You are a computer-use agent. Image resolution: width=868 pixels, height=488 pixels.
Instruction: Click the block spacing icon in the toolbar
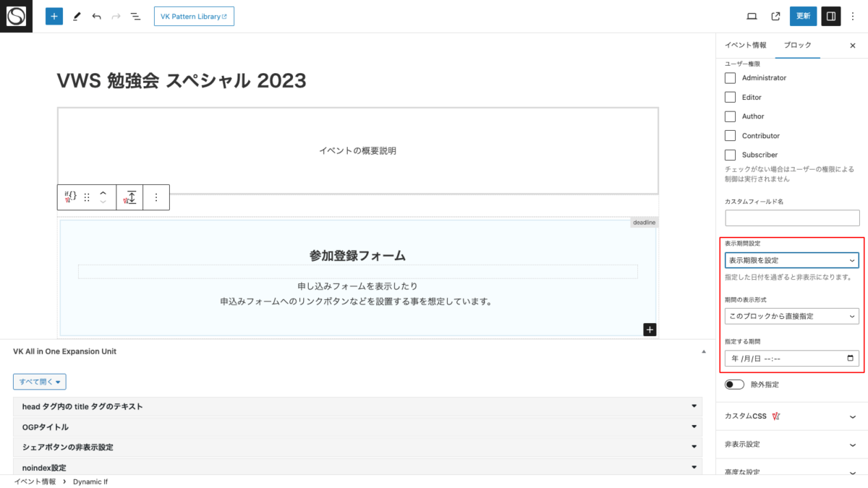129,197
